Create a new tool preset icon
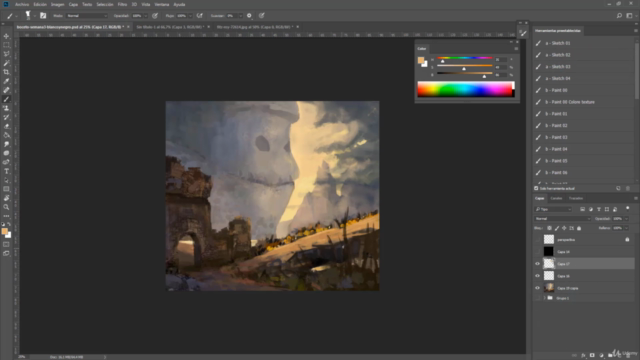 [618, 188]
